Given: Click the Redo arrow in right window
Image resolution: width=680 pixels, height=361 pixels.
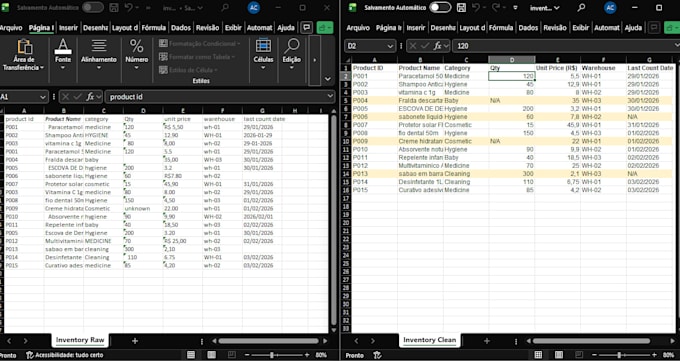Looking at the screenshot, I should [x=495, y=7].
